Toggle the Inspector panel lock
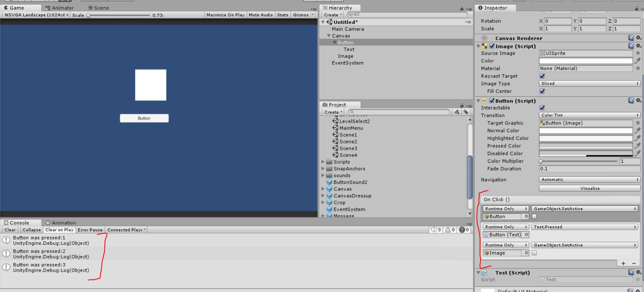 coord(636,8)
